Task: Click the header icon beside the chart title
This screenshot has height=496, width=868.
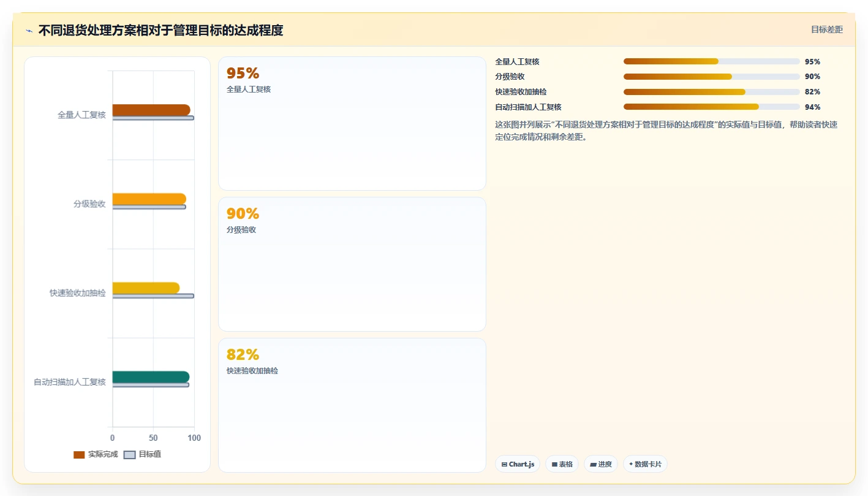Action: [29, 31]
